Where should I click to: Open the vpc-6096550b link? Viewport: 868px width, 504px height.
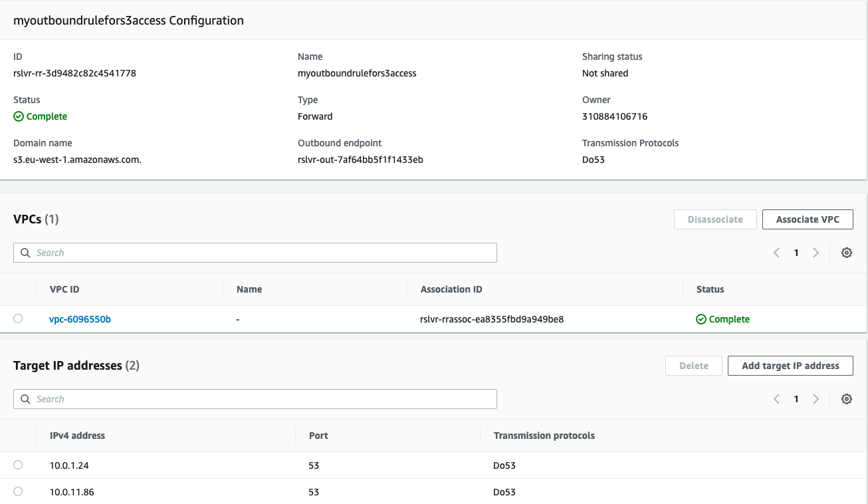point(80,319)
